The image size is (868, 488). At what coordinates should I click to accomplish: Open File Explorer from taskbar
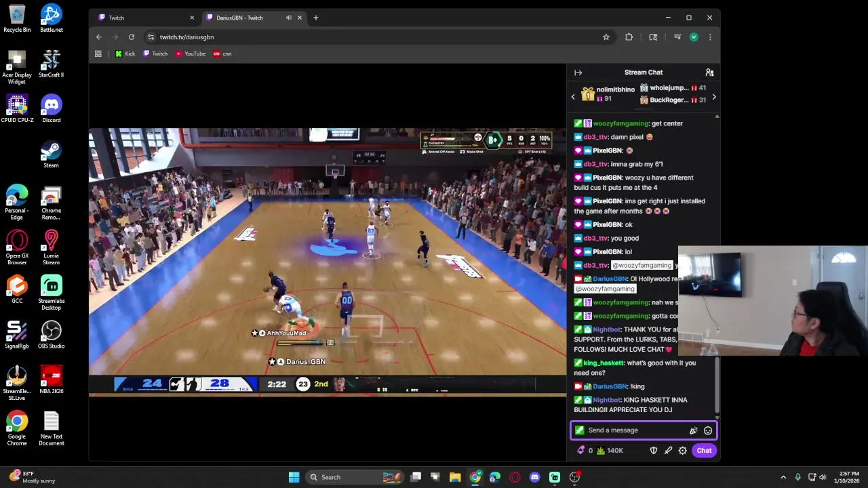tap(455, 477)
